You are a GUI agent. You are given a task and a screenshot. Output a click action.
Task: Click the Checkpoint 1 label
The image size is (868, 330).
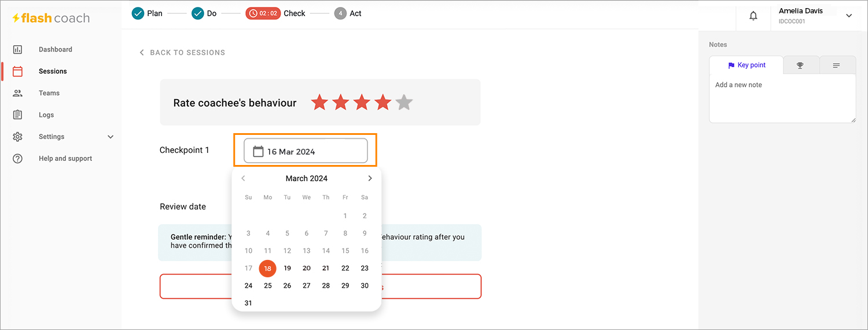click(185, 150)
